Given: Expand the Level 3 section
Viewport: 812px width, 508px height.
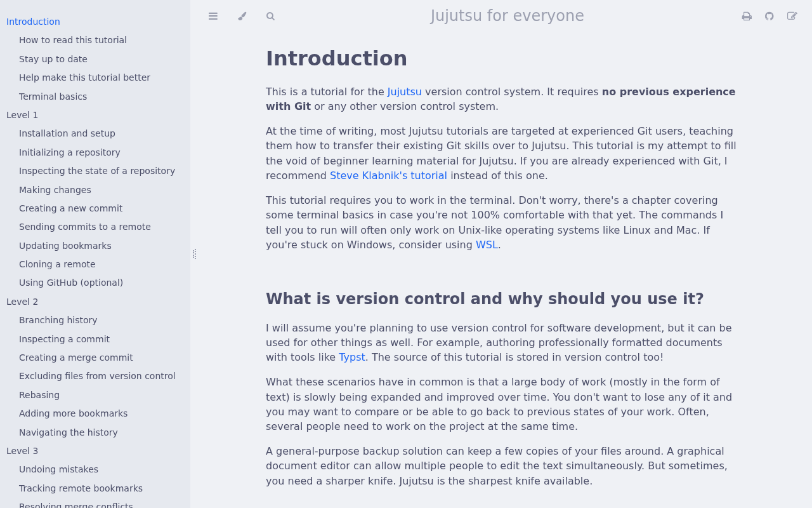Looking at the screenshot, I should pyautogui.click(x=22, y=451).
